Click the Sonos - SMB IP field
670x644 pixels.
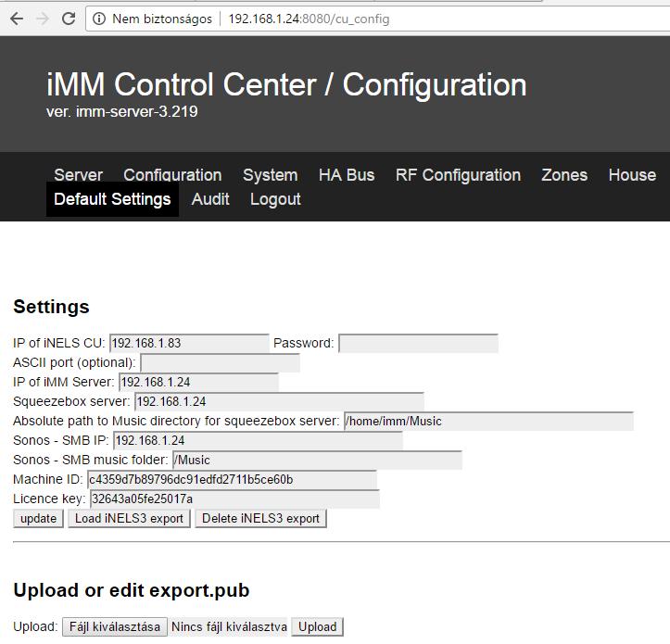pyautogui.click(x=259, y=440)
